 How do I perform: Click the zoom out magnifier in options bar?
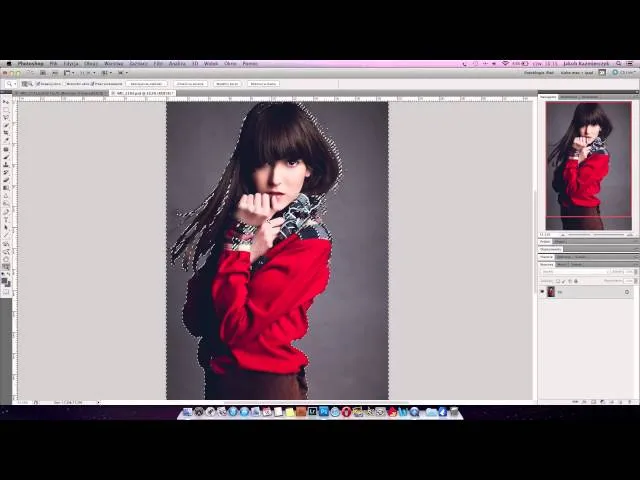point(32,84)
